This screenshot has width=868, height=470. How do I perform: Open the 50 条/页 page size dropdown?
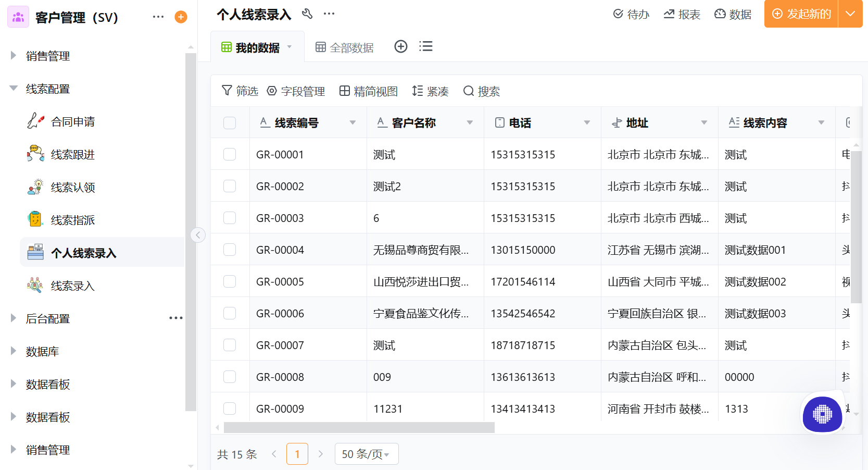(366, 454)
